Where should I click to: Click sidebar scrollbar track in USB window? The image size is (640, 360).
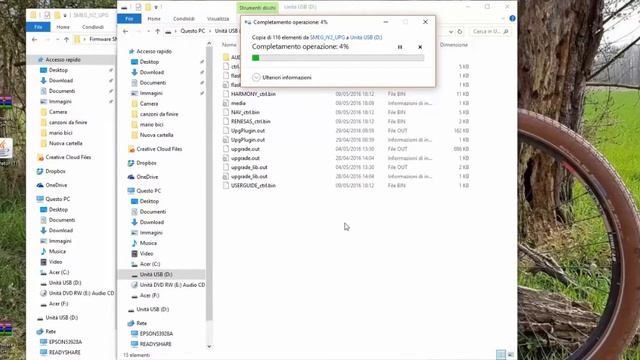coord(209,184)
